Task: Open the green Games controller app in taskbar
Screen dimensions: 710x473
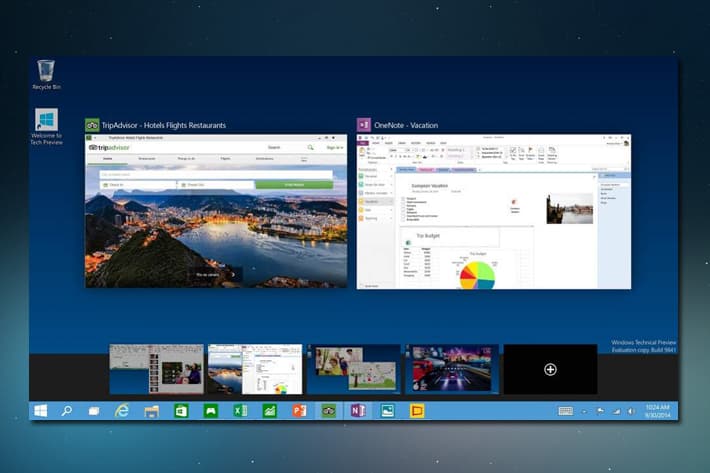Action: point(211,411)
